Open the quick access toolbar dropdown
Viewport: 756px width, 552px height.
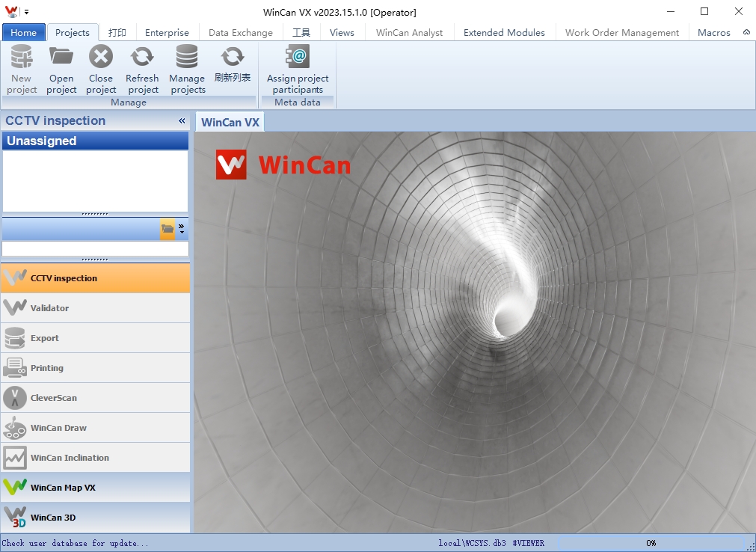pos(26,12)
